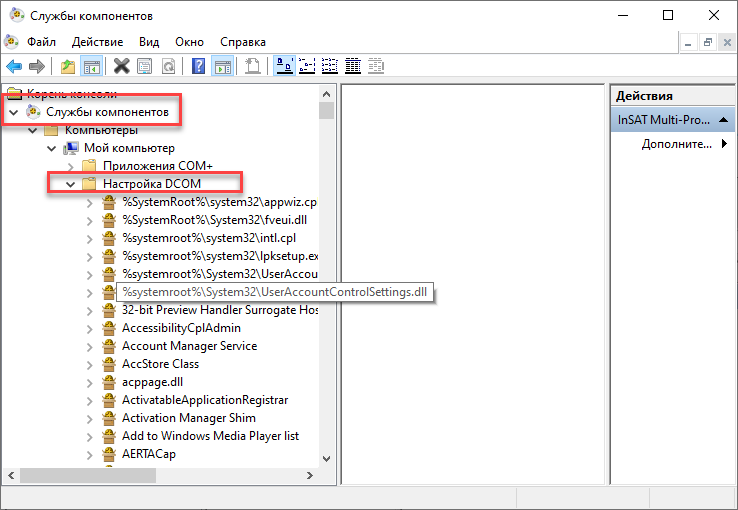Click the greyed Status view toolbar icon
This screenshot has height=510, width=738.
[376, 66]
